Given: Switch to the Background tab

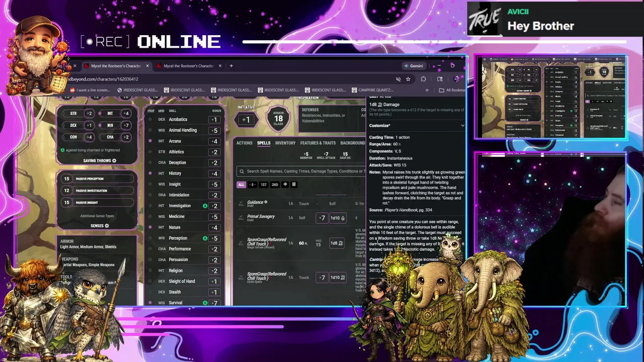Looking at the screenshot, I should [352, 143].
